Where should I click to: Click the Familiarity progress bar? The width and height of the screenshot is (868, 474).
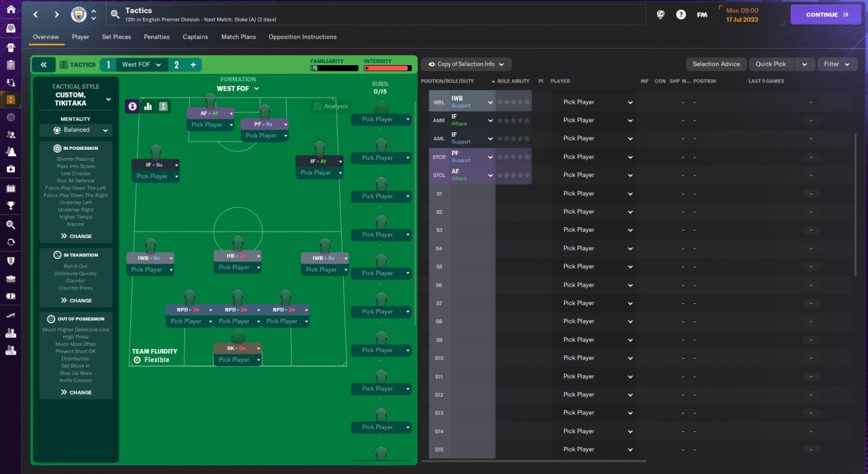(x=334, y=68)
